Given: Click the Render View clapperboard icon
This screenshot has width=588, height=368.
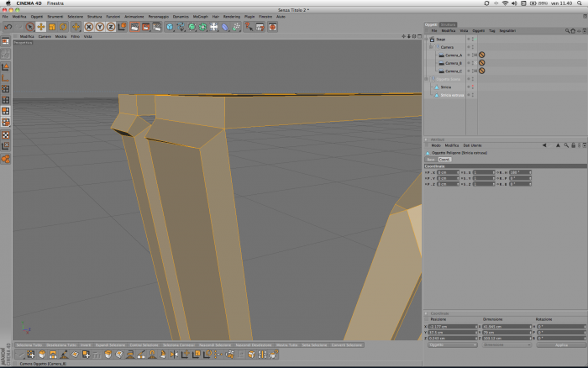Looking at the screenshot, I should (x=134, y=27).
